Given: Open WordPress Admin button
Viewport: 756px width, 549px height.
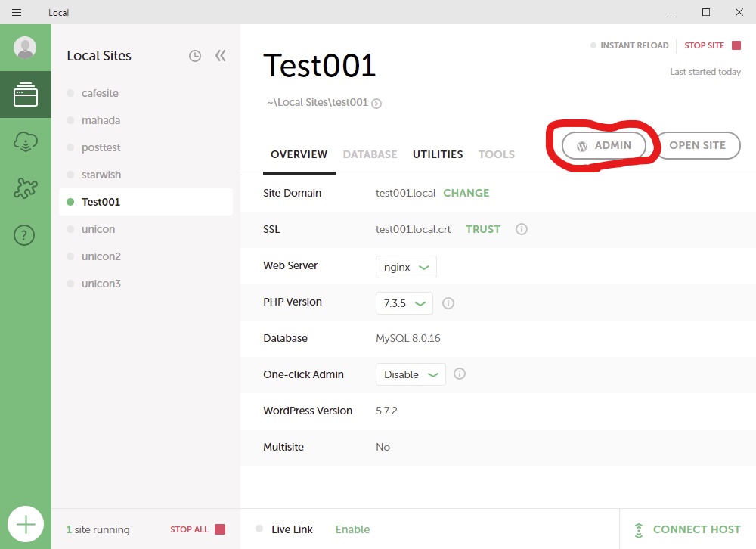Looking at the screenshot, I should pos(603,145).
